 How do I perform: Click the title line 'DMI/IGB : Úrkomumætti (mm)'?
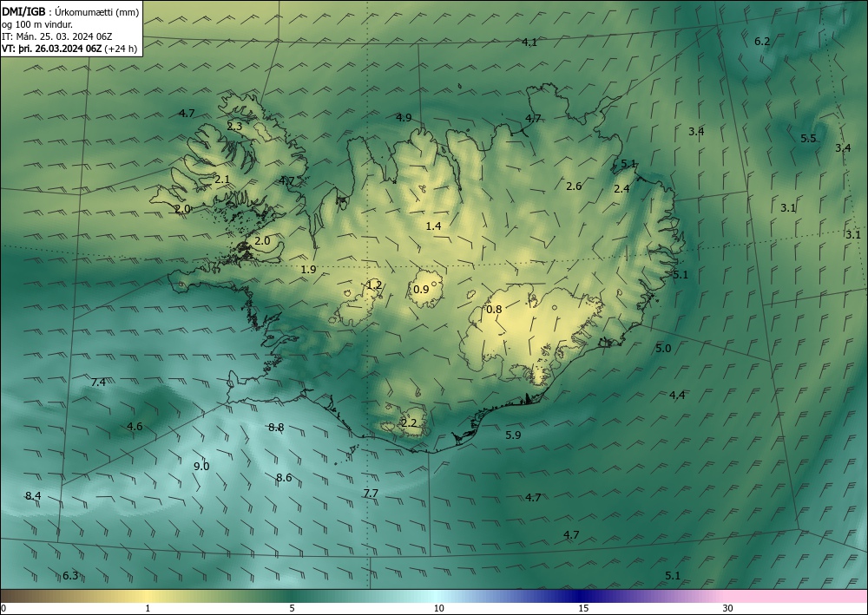pos(70,11)
